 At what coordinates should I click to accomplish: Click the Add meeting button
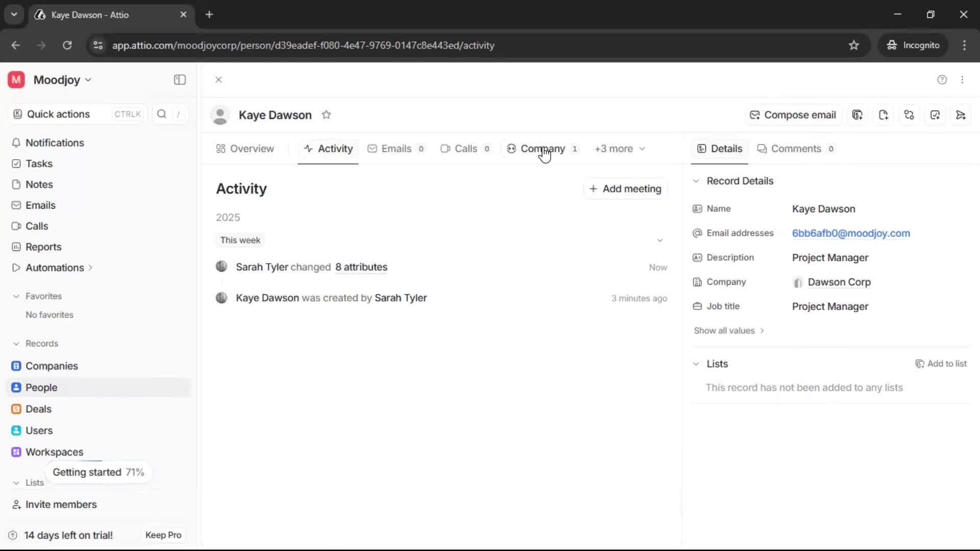coord(625,188)
